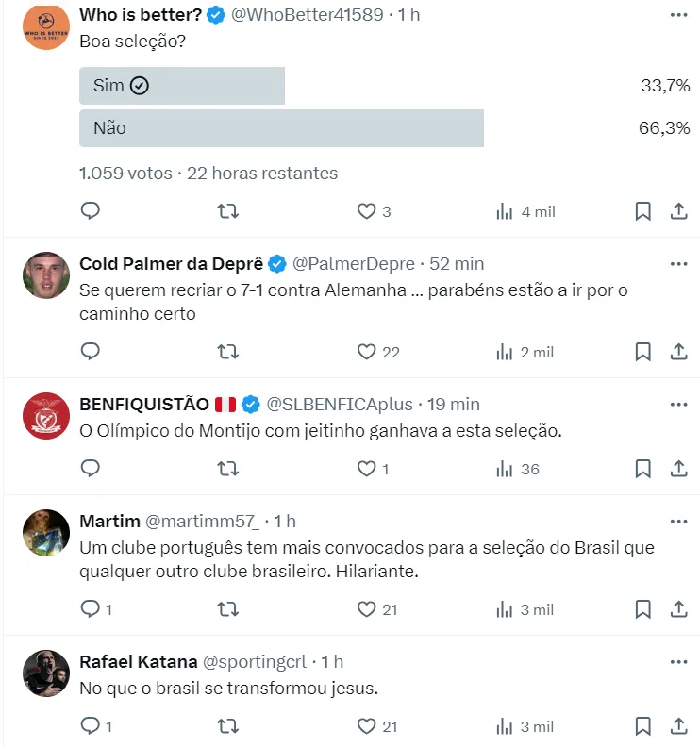Open more options on BENFIQUISTÃO's tweet
Image resolution: width=700 pixels, height=747 pixels.
point(678,405)
